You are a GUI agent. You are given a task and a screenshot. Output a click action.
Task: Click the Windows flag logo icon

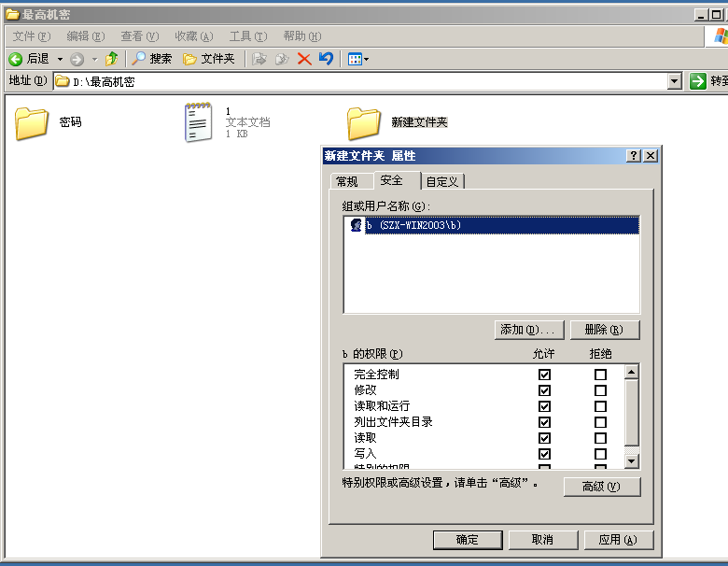click(x=721, y=36)
